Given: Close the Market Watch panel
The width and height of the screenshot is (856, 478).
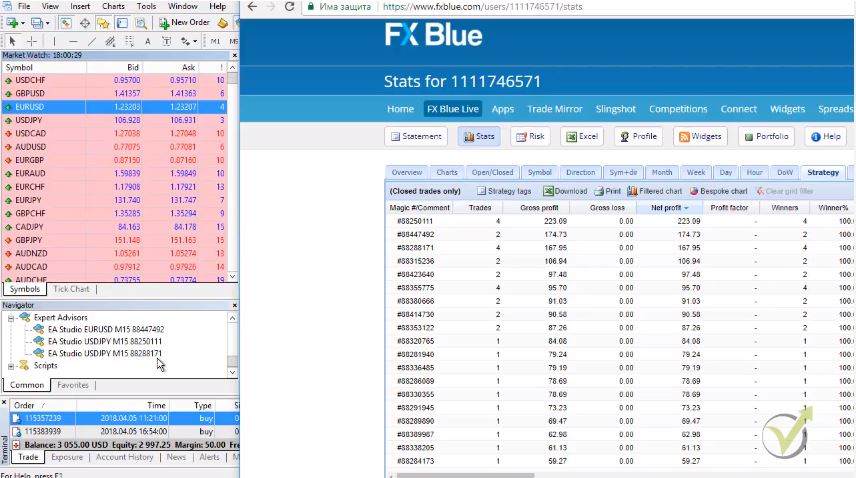Looking at the screenshot, I should (235, 55).
